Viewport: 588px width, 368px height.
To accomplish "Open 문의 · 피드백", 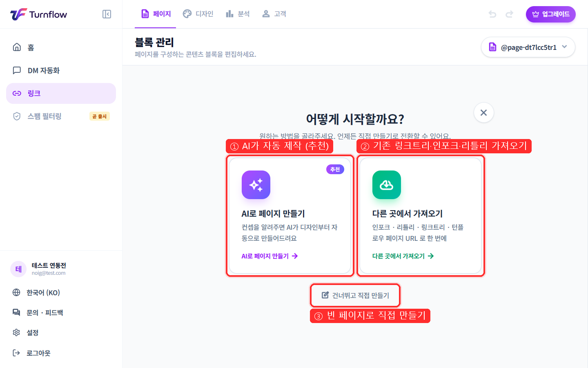I will 61,312.
